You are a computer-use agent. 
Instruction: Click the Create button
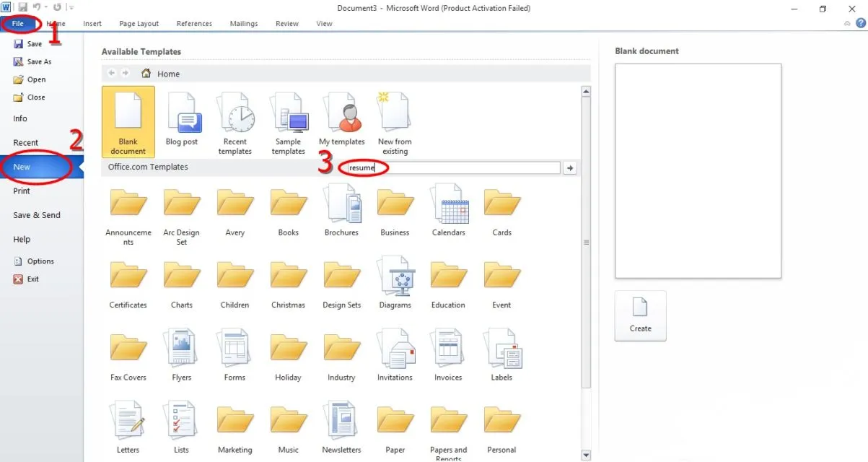pyautogui.click(x=641, y=316)
